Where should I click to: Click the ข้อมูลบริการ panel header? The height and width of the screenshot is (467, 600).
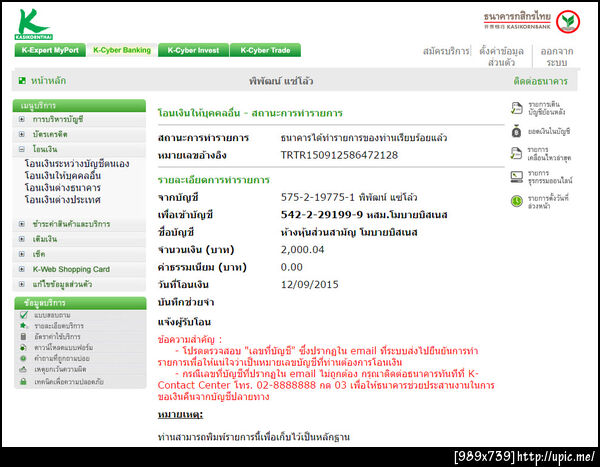pyautogui.click(x=80, y=303)
